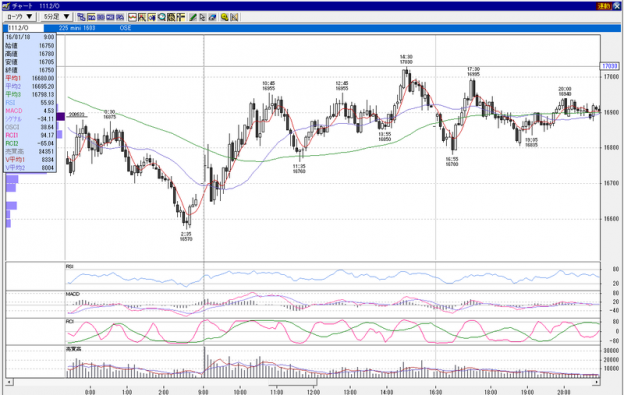
Task: Click the rightmost toolbar icon next to key
Action: click(x=234, y=17)
